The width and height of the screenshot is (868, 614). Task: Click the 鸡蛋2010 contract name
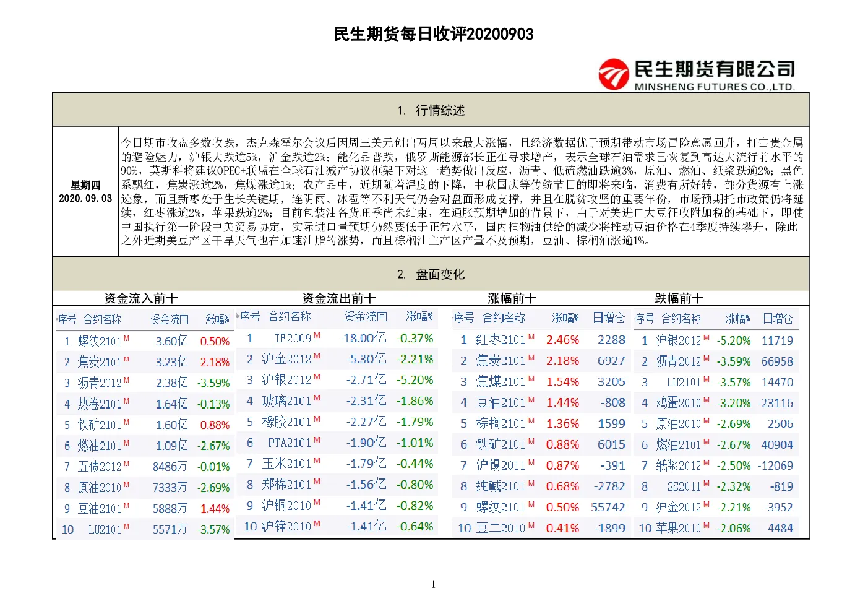click(x=679, y=404)
